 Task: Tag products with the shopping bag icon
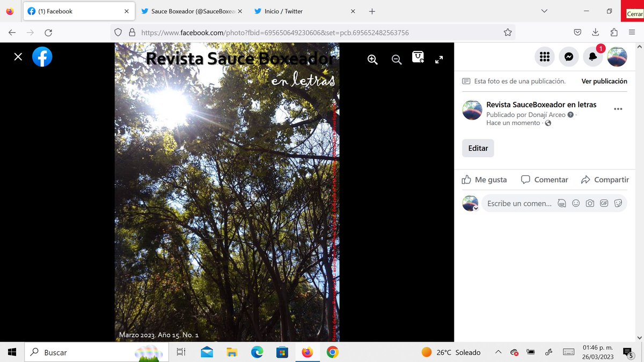pos(418,57)
